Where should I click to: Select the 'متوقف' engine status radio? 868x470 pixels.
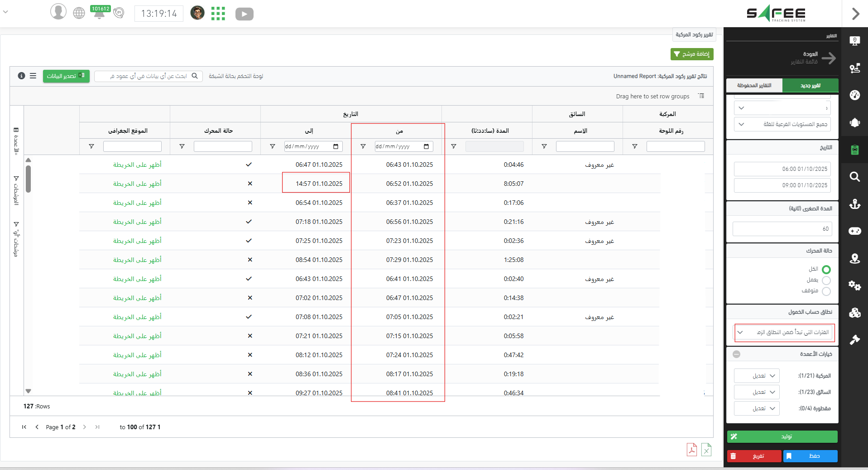tap(826, 291)
